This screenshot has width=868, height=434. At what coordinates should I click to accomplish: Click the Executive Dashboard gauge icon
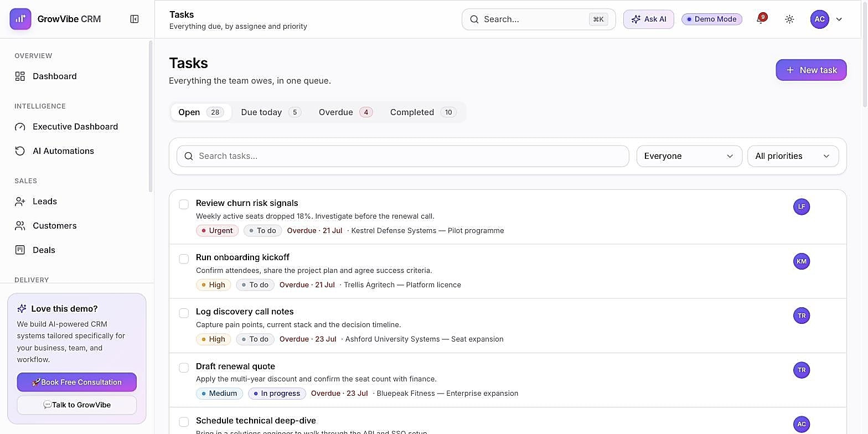point(20,127)
